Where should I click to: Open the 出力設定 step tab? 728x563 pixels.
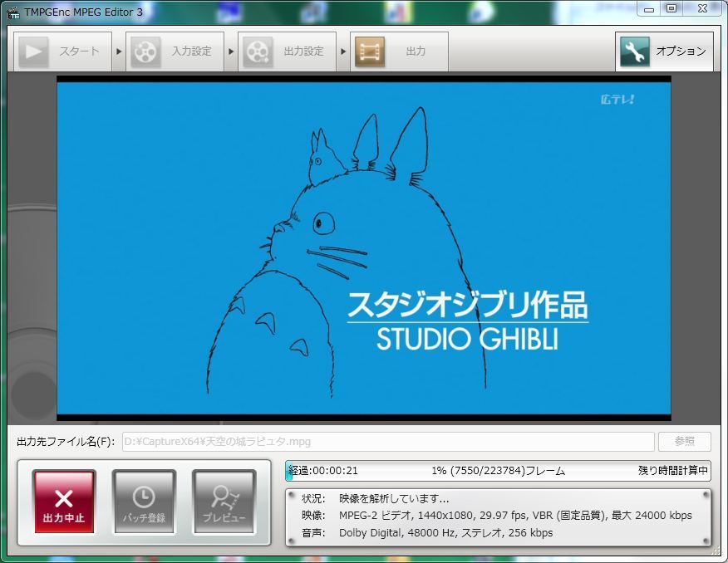(287, 51)
